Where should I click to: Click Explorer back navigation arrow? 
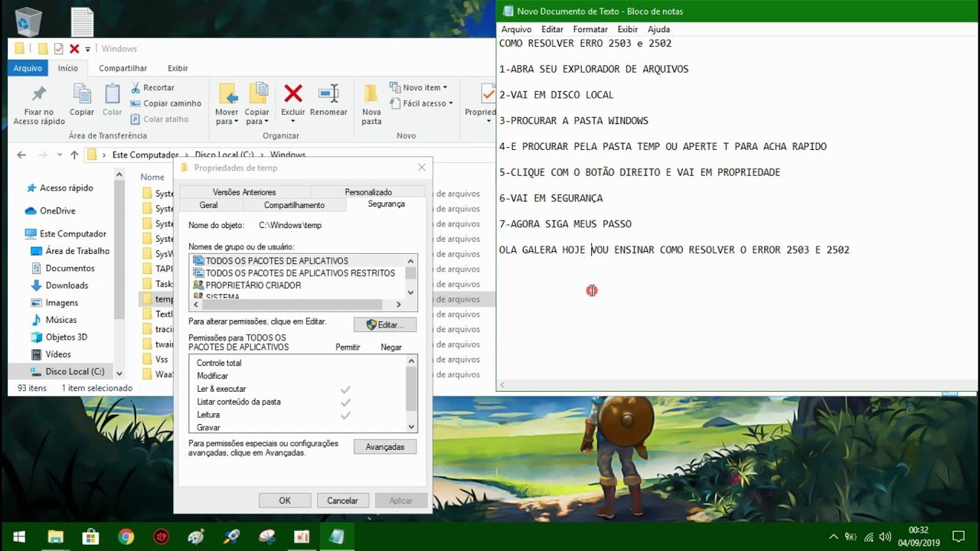[x=21, y=155]
